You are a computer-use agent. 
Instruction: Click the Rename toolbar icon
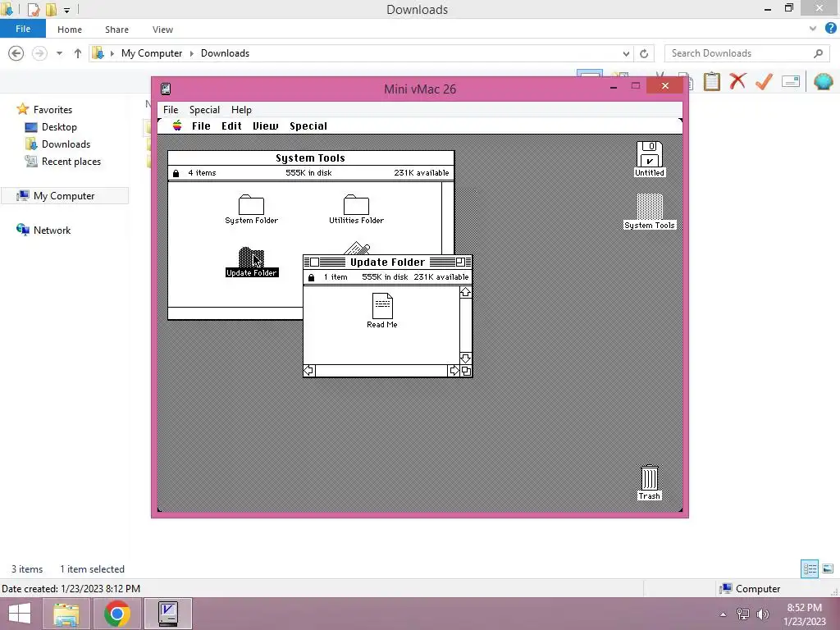(x=790, y=81)
